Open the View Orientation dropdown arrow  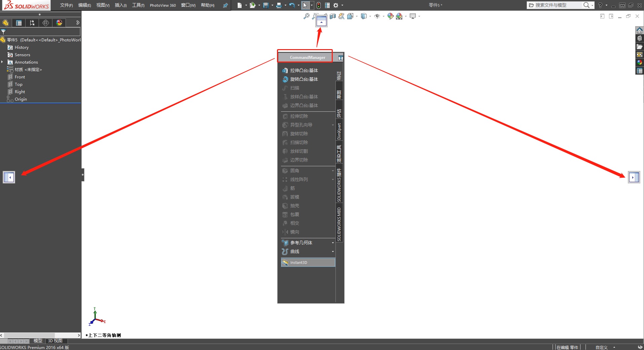357,16
